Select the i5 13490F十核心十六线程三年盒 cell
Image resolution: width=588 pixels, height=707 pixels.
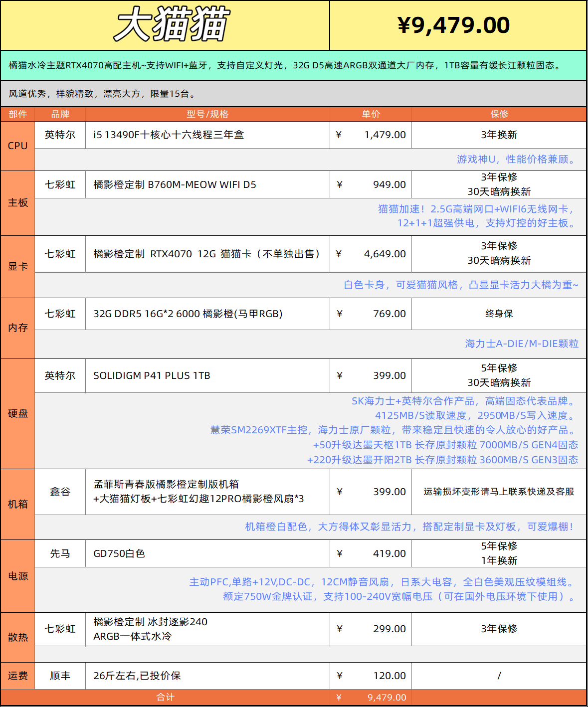(207, 135)
